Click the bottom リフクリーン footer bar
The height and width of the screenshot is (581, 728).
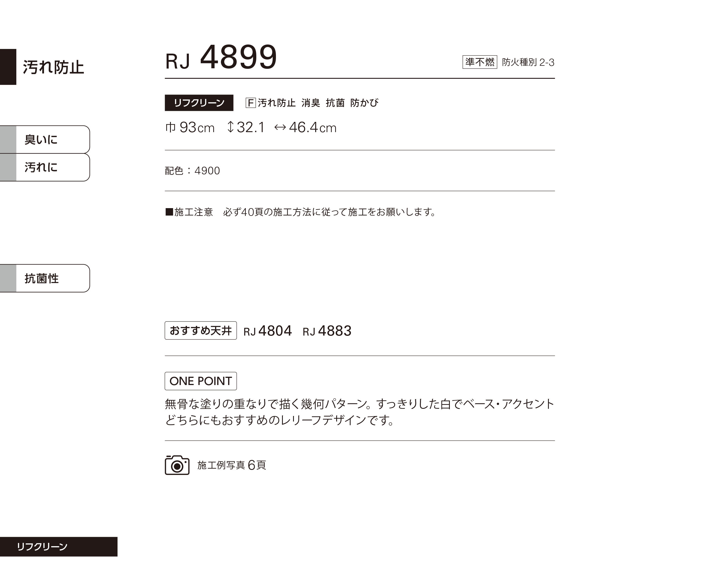[x=59, y=546]
